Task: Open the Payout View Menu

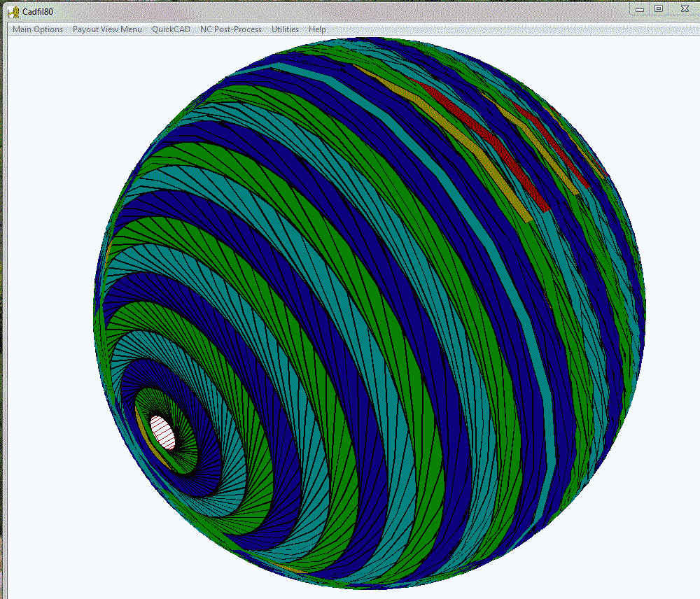Action: (107, 29)
